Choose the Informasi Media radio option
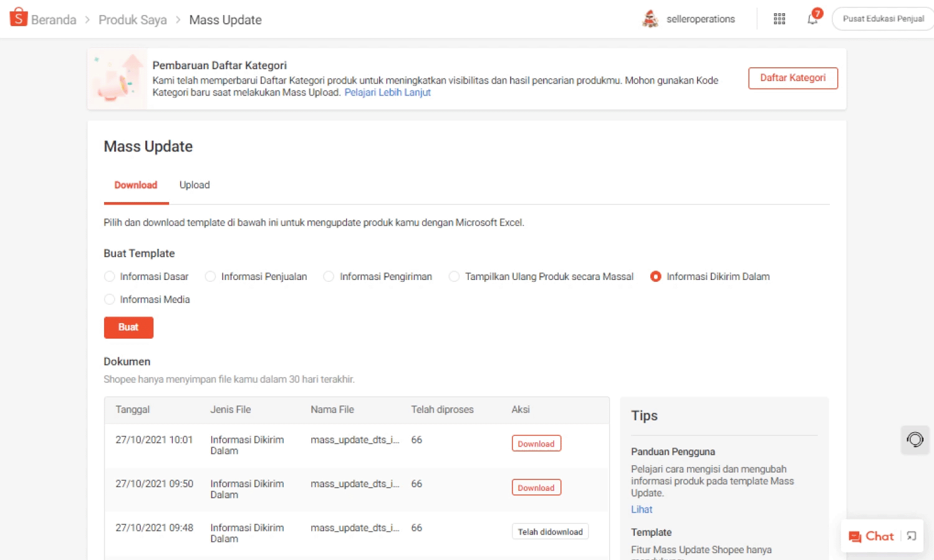934x560 pixels. pyautogui.click(x=110, y=299)
